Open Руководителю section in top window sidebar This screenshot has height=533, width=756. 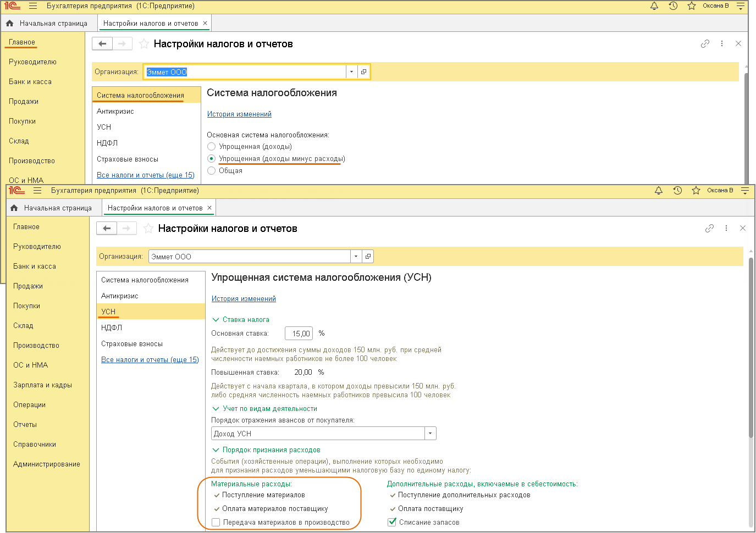32,62
